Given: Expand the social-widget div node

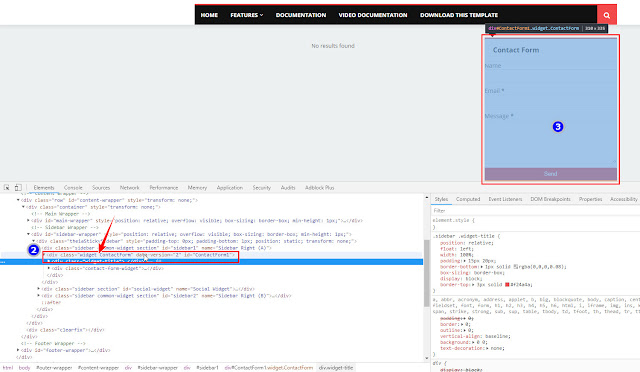Looking at the screenshot, I should pos(39,289).
